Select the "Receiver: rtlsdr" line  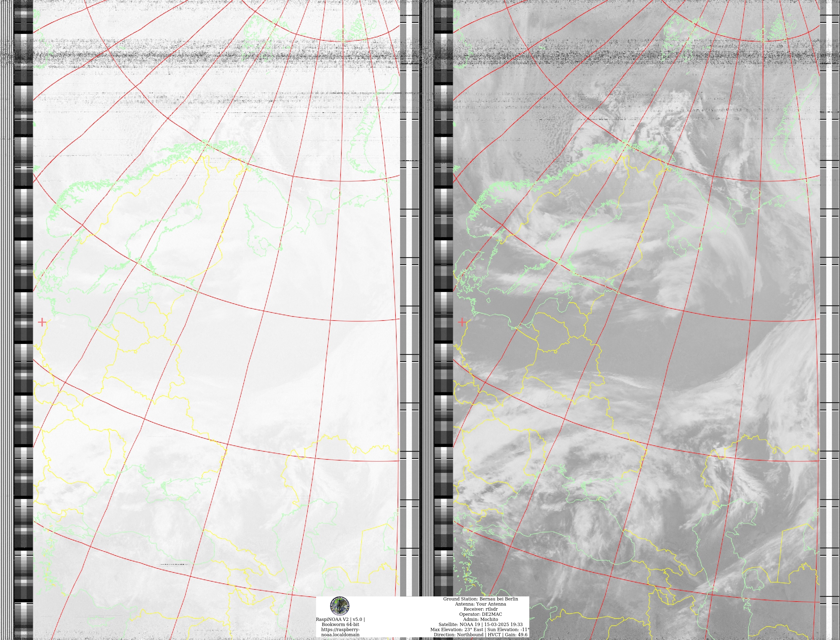click(481, 609)
